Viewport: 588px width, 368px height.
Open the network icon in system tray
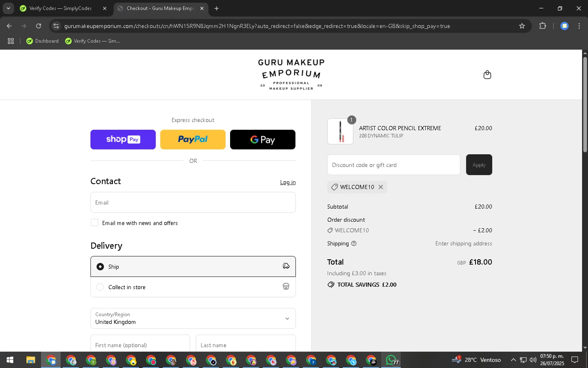523,360
